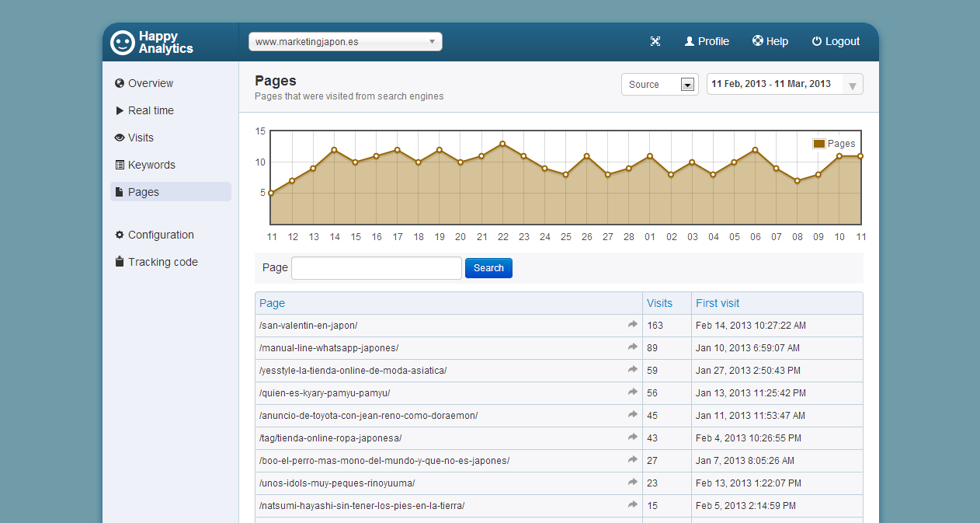Click arrow icon for /quien-es-kyary-pamyu-pamyu/ row
980x523 pixels.
point(633,392)
